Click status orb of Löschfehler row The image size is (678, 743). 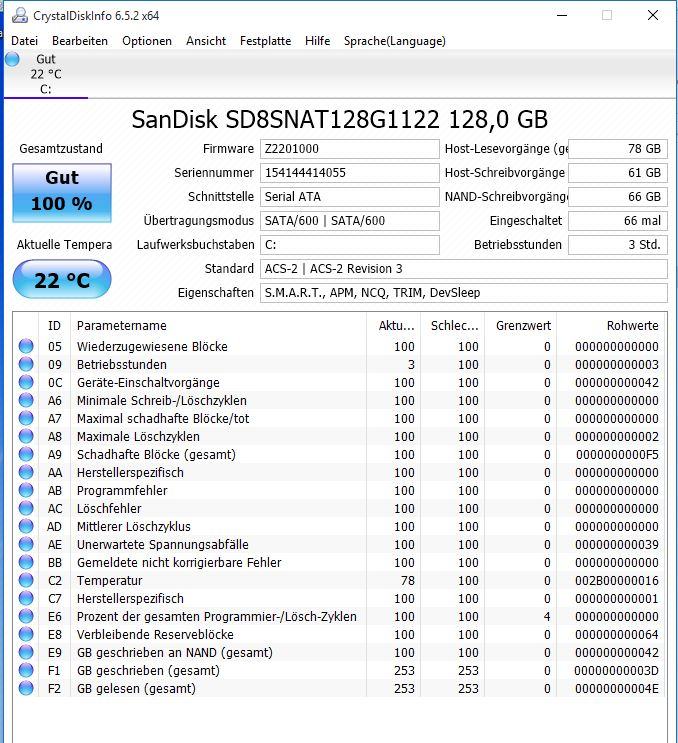click(x=26, y=508)
